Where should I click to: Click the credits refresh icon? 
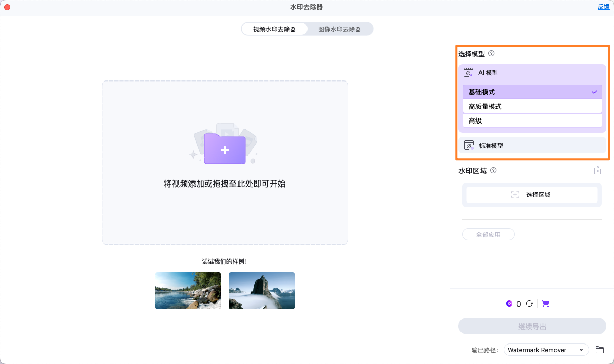tap(529, 304)
